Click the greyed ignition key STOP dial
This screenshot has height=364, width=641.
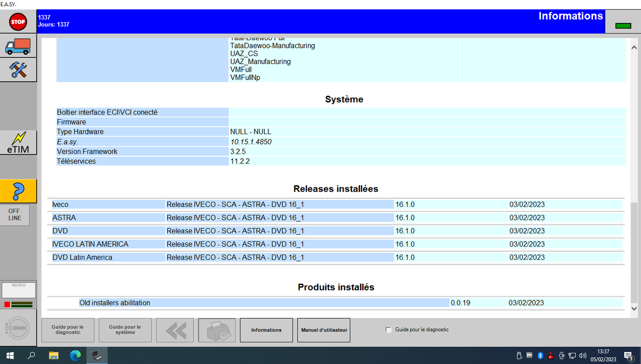tap(18, 328)
